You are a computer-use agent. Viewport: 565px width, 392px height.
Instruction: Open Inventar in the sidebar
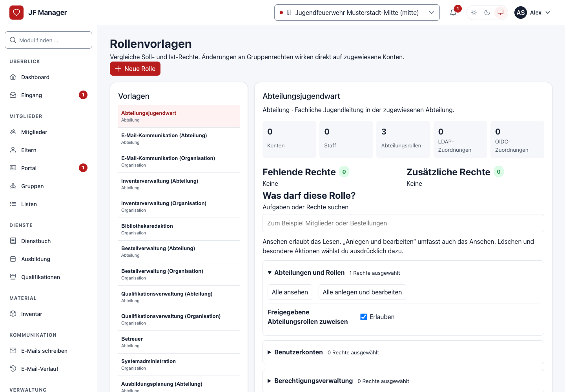click(x=49, y=314)
